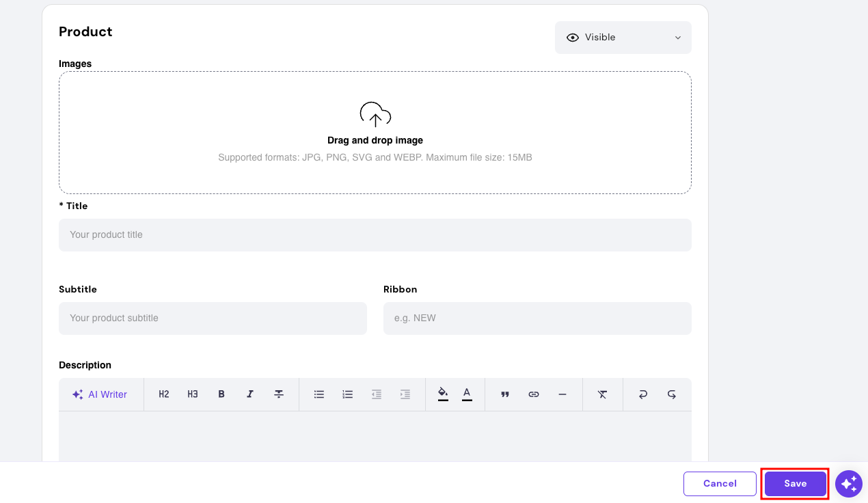This screenshot has height=503, width=868.
Task: Insert a numbered list
Action: tap(347, 394)
